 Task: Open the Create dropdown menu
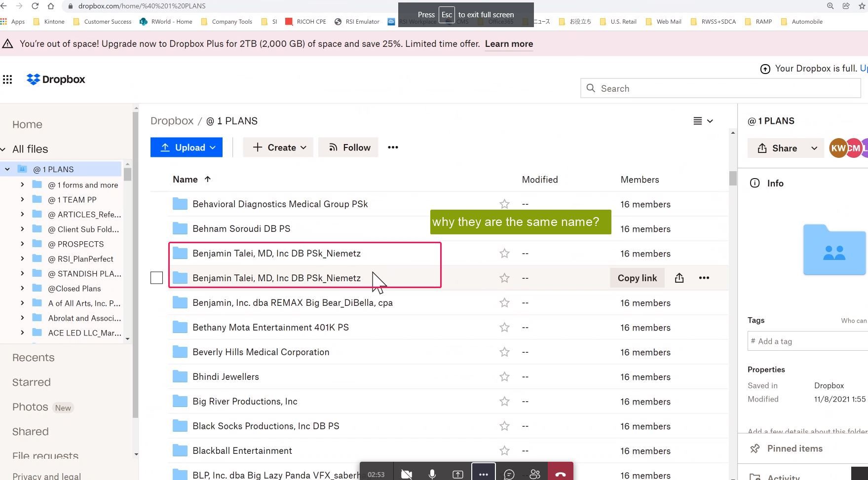click(278, 148)
